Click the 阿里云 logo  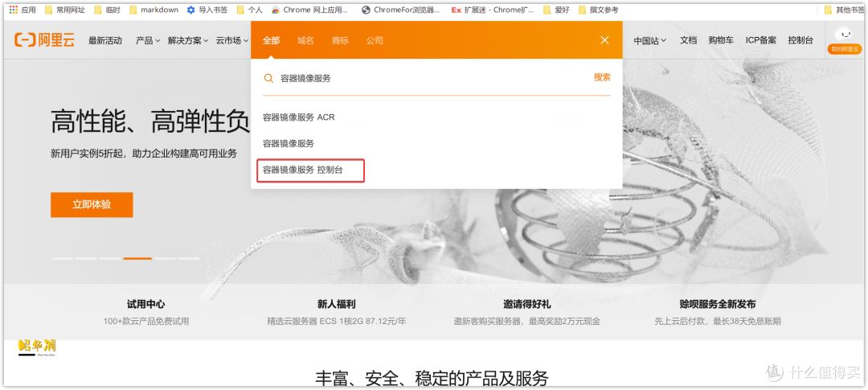pyautogui.click(x=44, y=40)
